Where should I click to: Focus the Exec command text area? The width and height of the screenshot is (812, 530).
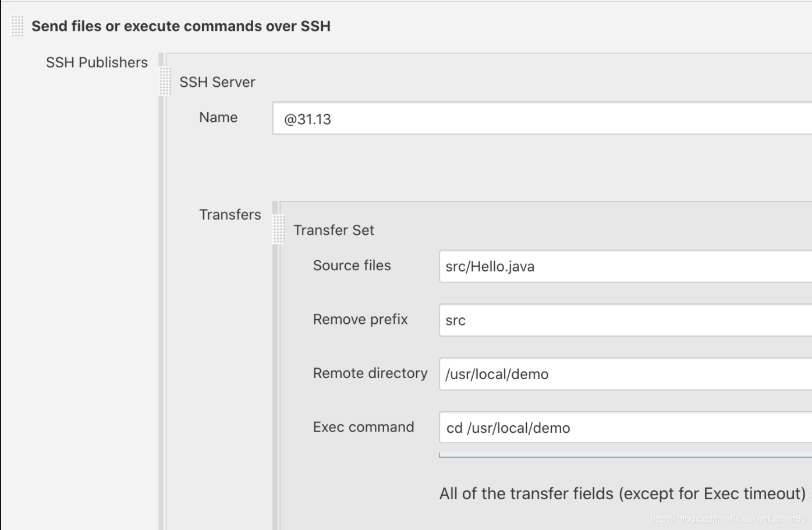tap(625, 427)
